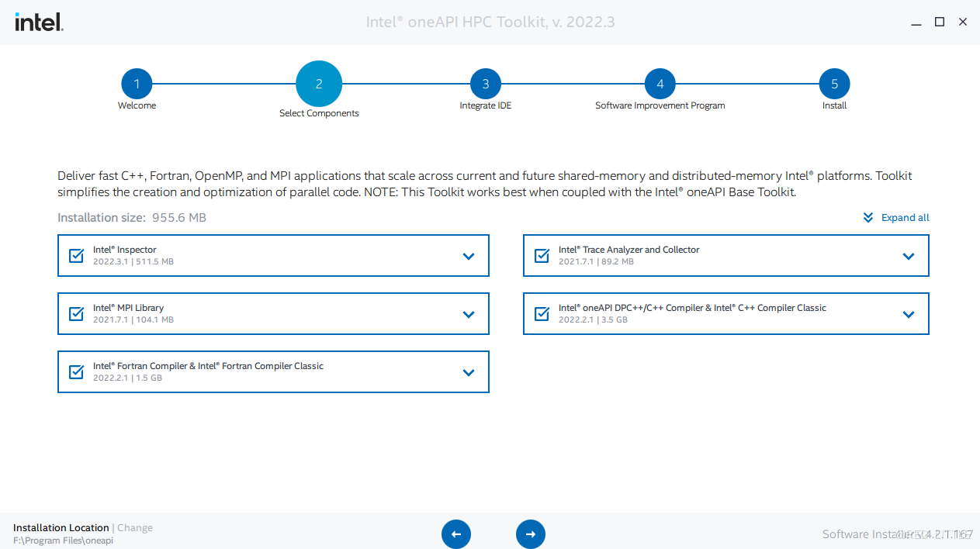
Task: Click the 2021.7.1 | 104.1 MB version text
Action: tap(133, 320)
